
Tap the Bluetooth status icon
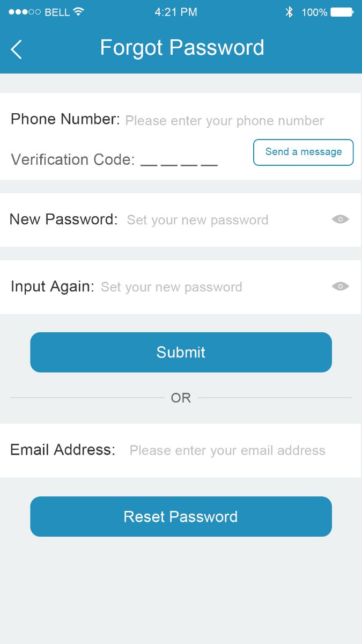pyautogui.click(x=289, y=12)
